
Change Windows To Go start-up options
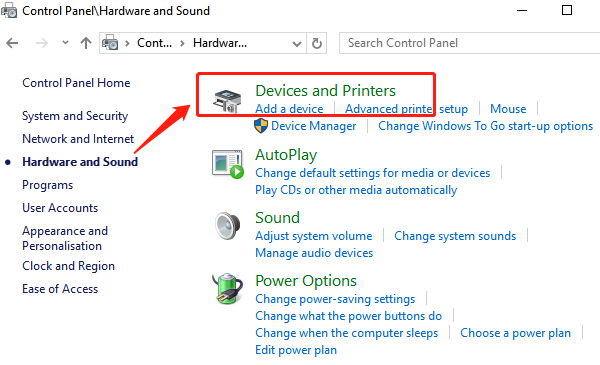coord(486,126)
